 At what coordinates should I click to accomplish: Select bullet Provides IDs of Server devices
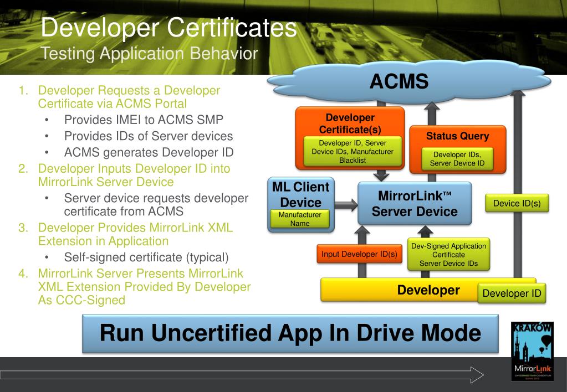(148, 136)
